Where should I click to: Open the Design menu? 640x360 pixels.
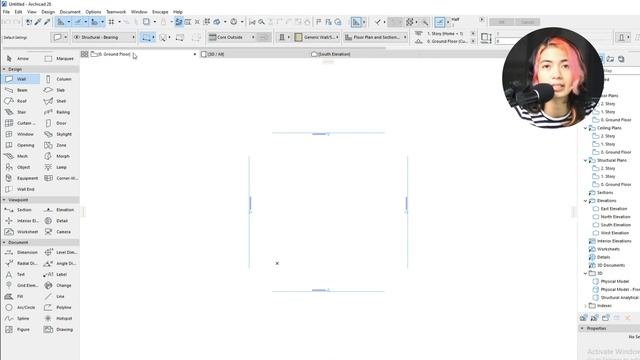tap(48, 12)
